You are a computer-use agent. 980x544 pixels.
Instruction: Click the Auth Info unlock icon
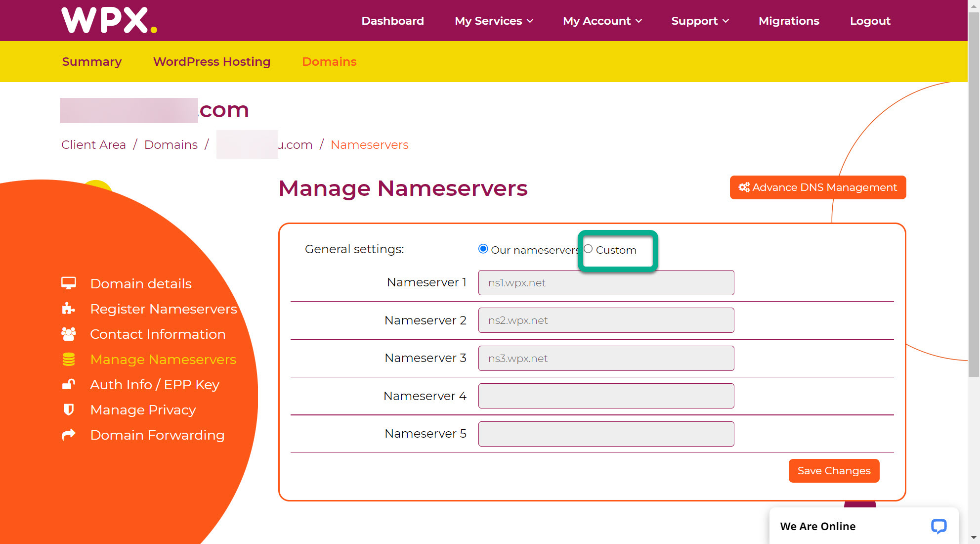[x=69, y=384]
